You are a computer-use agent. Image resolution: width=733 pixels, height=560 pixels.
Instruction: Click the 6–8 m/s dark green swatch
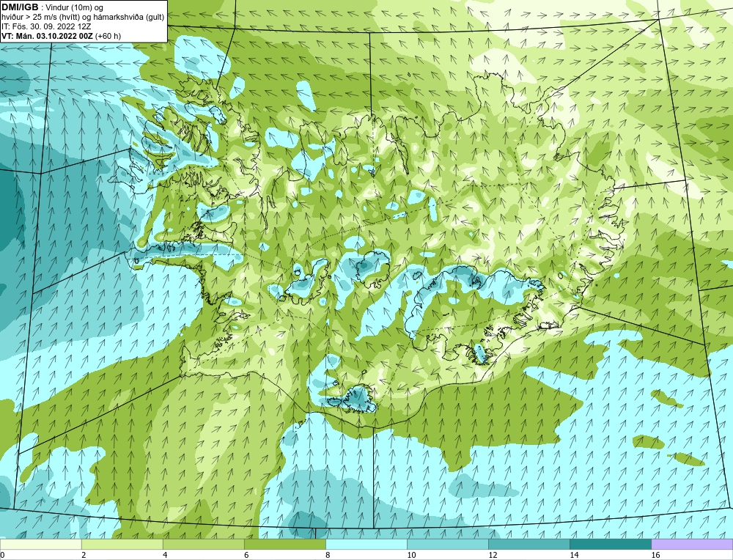[x=284, y=544]
